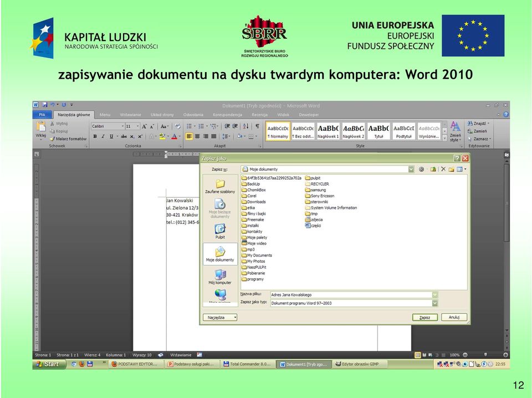Click the help question mark in the save dialog
The width and height of the screenshot is (532, 398).
click(x=457, y=158)
